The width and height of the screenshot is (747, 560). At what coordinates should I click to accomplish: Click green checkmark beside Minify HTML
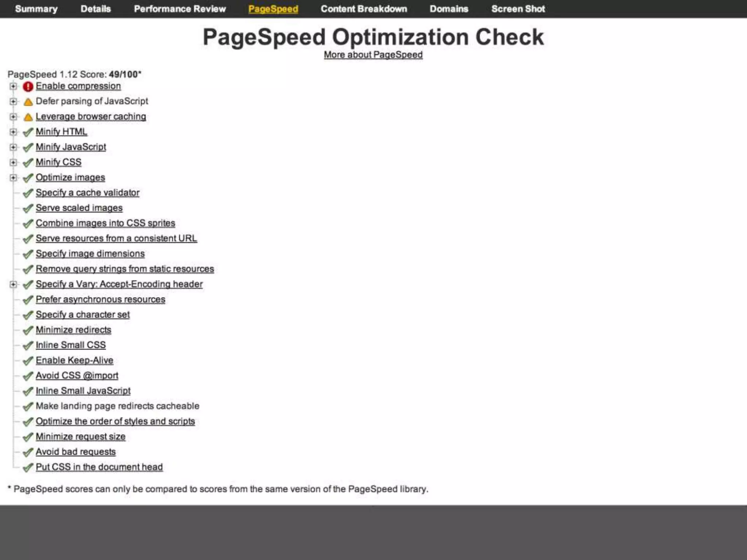pyautogui.click(x=28, y=132)
